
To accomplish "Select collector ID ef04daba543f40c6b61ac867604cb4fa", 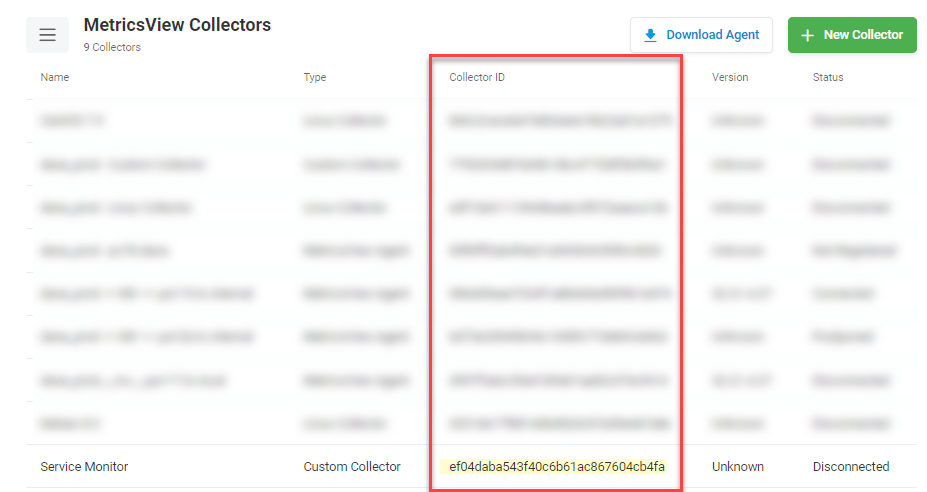I will click(x=556, y=467).
